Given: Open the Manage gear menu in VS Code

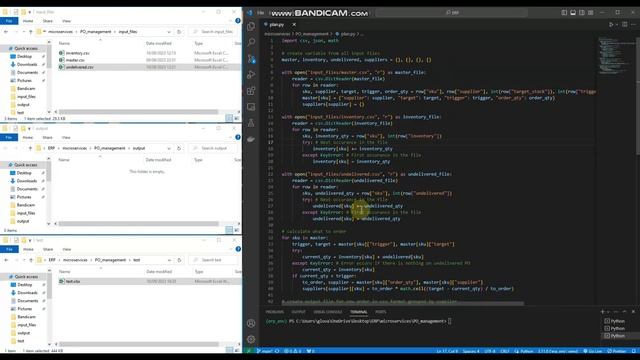Looking at the screenshot, I should [x=251, y=339].
